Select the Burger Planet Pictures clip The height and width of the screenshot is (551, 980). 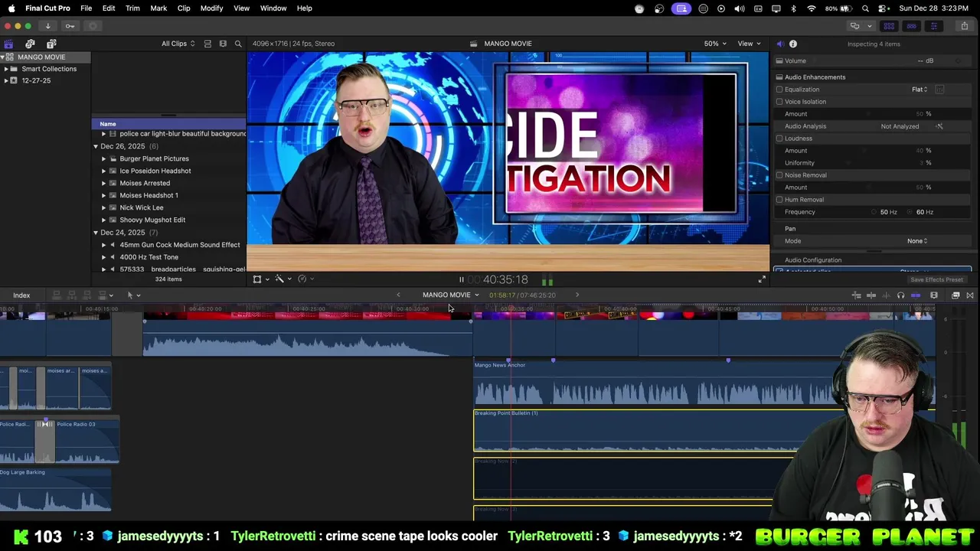(x=154, y=158)
